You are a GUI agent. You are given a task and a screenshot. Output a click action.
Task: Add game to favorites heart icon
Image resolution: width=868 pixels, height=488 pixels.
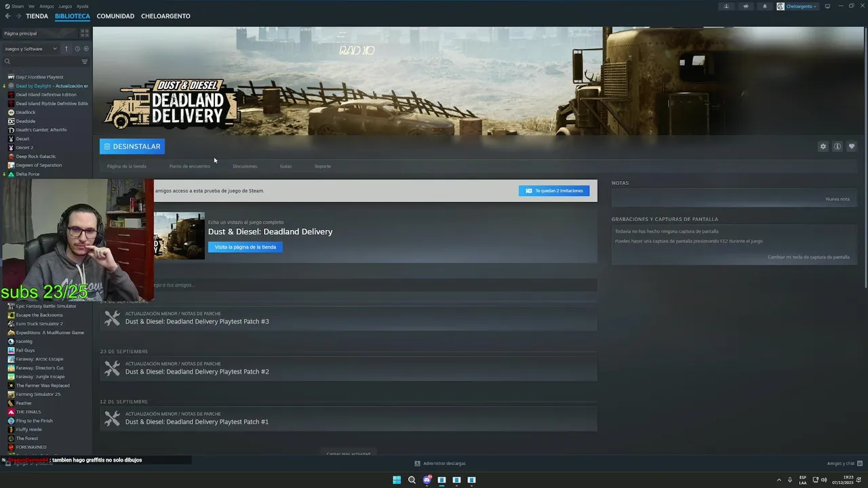click(852, 146)
